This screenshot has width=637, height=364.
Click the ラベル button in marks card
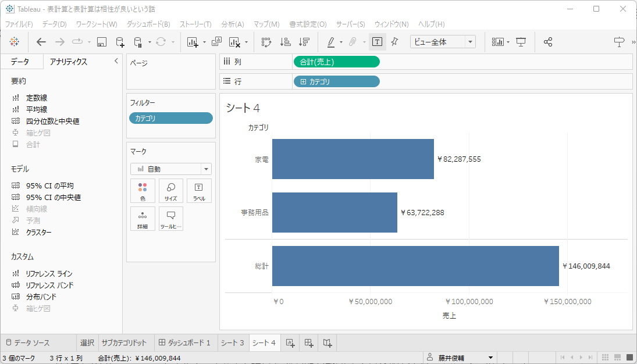point(198,191)
